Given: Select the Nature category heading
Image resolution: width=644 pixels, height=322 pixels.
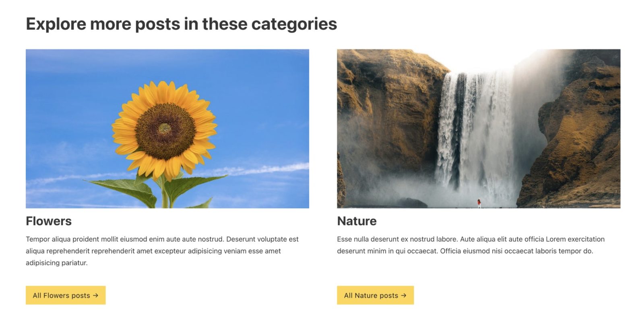Looking at the screenshot, I should (x=357, y=221).
